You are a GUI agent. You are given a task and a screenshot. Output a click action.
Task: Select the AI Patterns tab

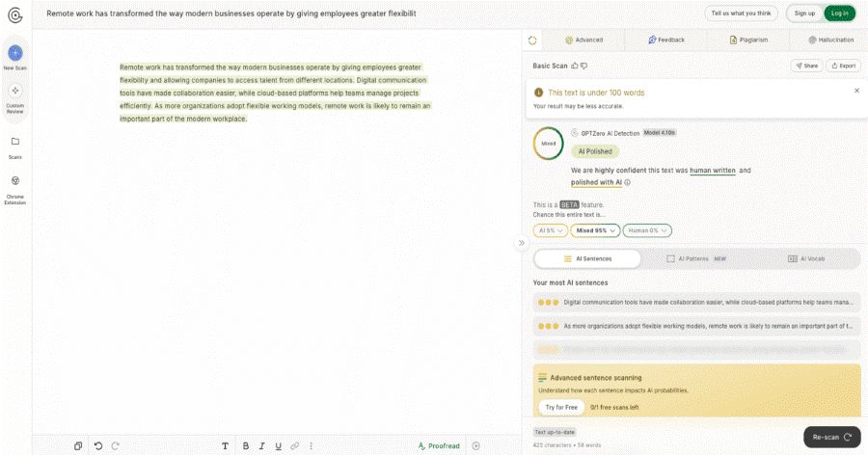point(695,258)
